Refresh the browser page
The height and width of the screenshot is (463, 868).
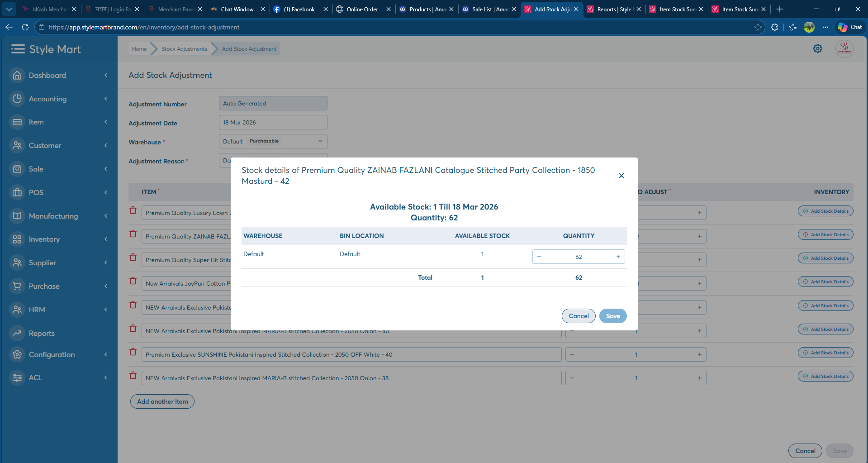coord(25,27)
